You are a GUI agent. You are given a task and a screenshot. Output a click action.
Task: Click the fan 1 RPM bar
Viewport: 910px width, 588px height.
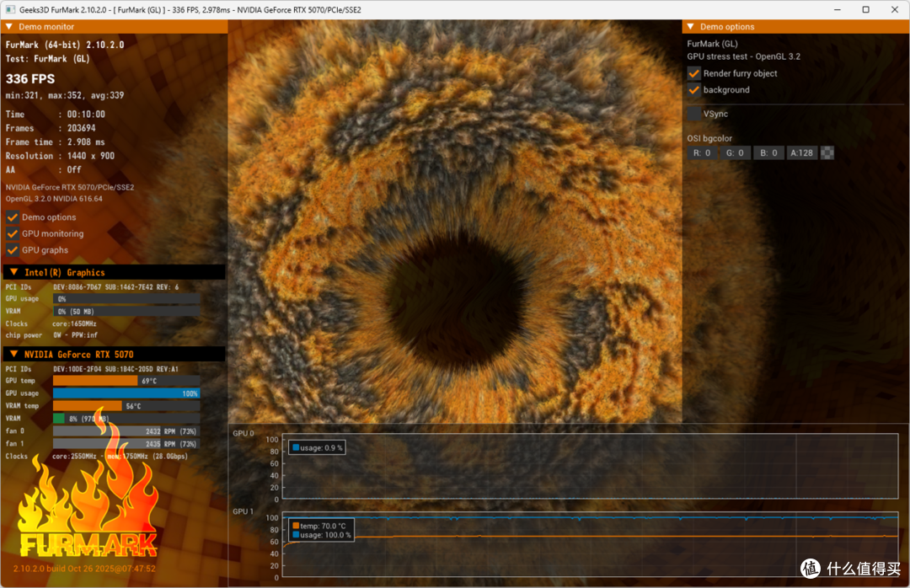coord(126,444)
